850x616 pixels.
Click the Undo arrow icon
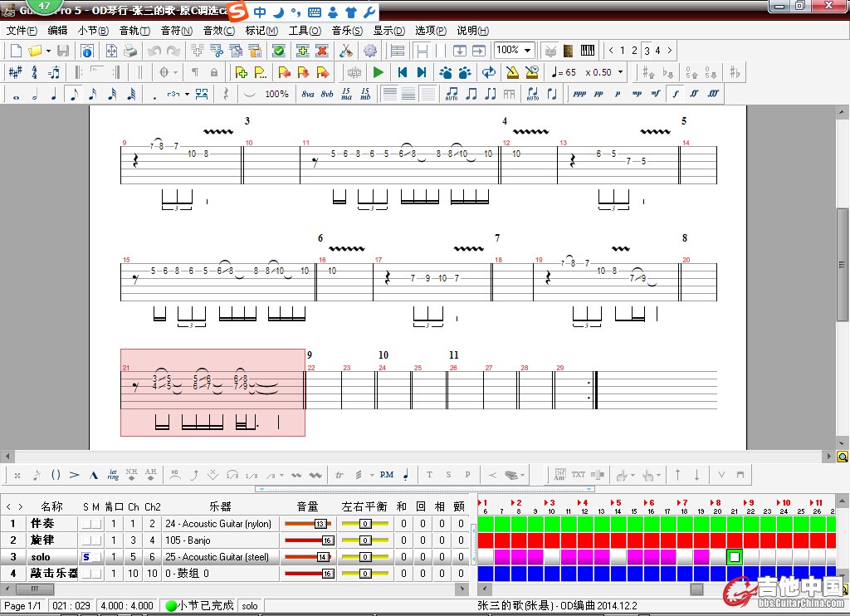tap(154, 51)
